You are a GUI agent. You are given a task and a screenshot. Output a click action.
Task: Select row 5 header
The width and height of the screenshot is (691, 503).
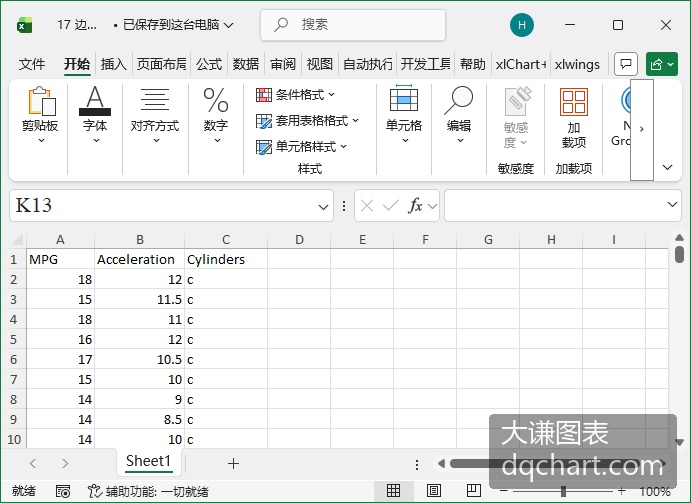[x=13, y=339]
